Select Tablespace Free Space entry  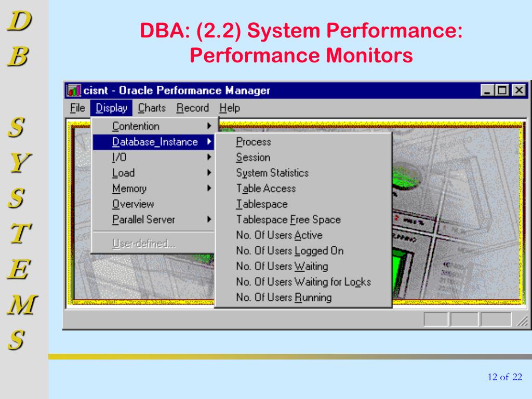303,220
